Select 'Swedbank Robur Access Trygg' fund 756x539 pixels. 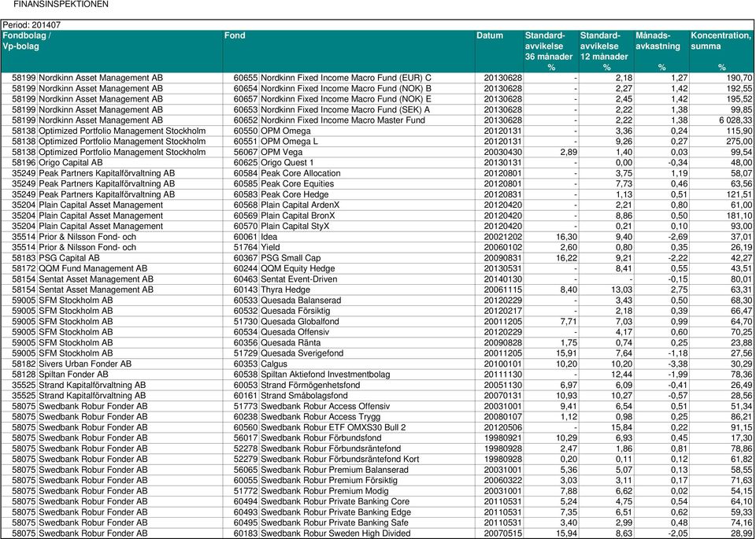click(321, 417)
